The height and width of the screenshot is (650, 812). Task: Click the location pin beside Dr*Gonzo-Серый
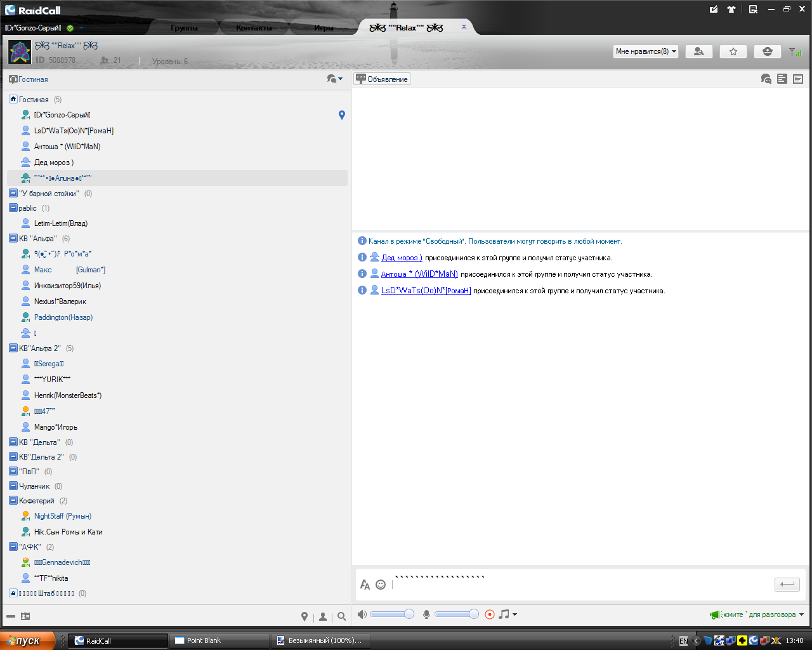coord(342,115)
